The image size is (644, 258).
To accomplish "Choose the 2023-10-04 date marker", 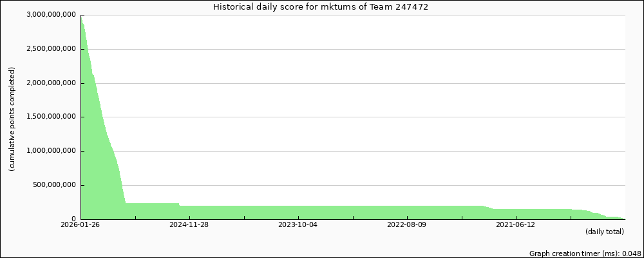I will 298,225.
